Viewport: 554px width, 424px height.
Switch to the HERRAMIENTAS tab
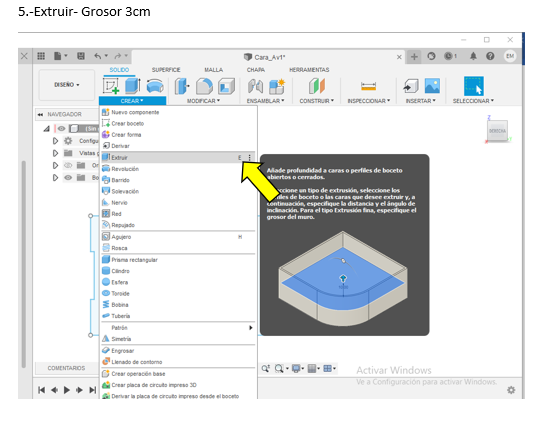(309, 70)
